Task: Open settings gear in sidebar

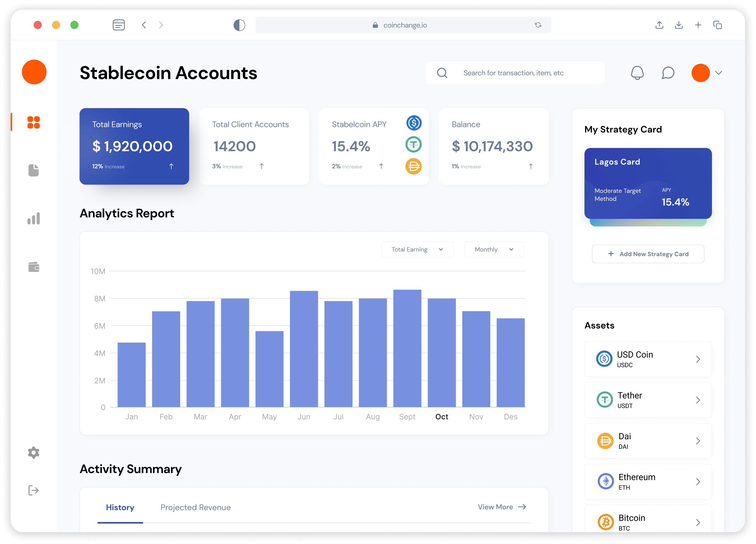Action: pyautogui.click(x=33, y=453)
